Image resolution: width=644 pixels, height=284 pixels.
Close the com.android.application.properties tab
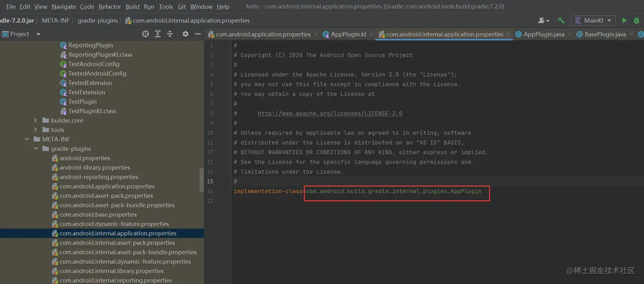[316, 34]
